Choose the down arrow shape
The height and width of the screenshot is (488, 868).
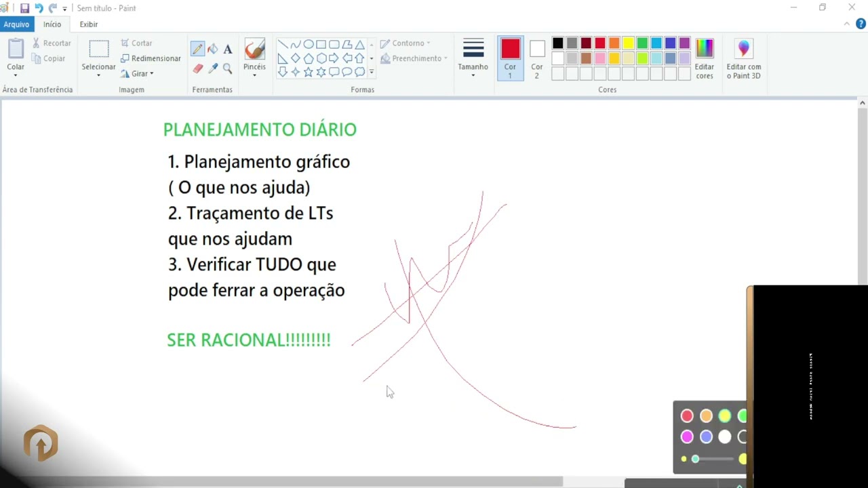(x=283, y=72)
